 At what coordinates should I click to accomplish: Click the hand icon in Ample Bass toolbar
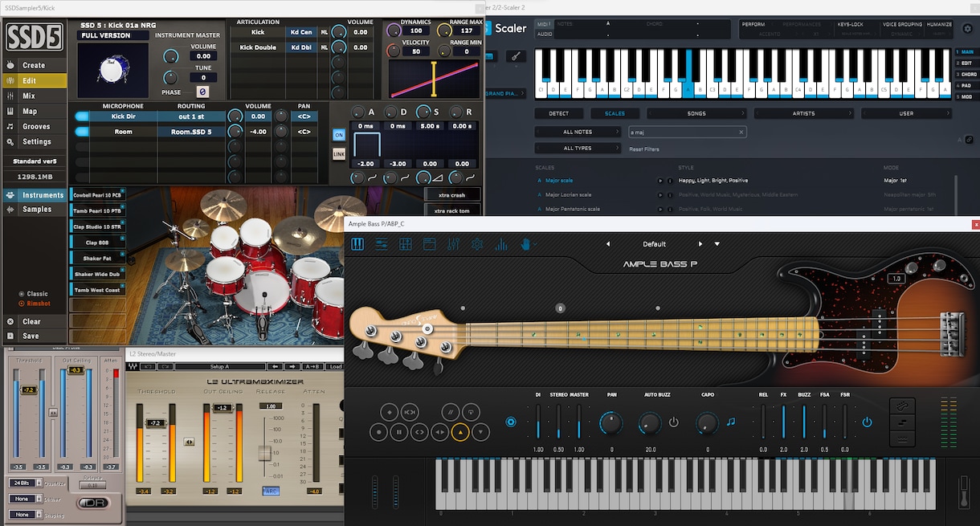pos(525,244)
